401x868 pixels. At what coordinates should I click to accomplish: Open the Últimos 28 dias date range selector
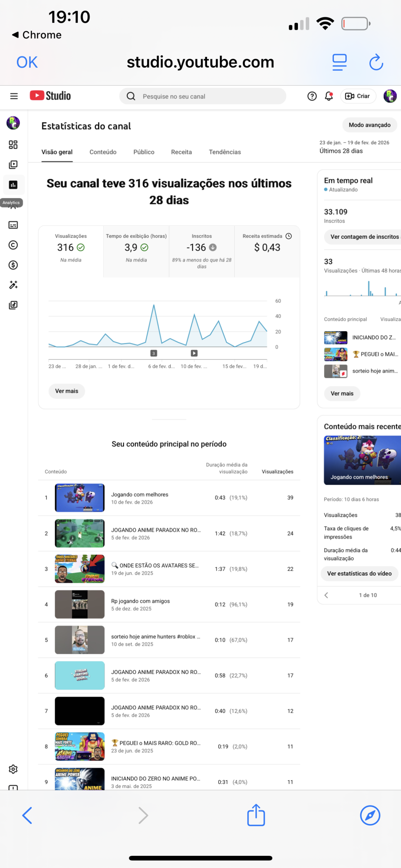point(354,147)
